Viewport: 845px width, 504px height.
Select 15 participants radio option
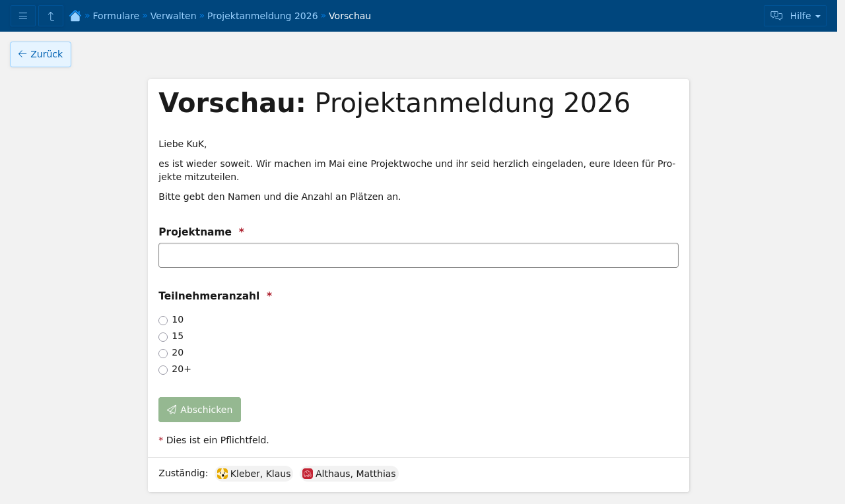click(163, 337)
